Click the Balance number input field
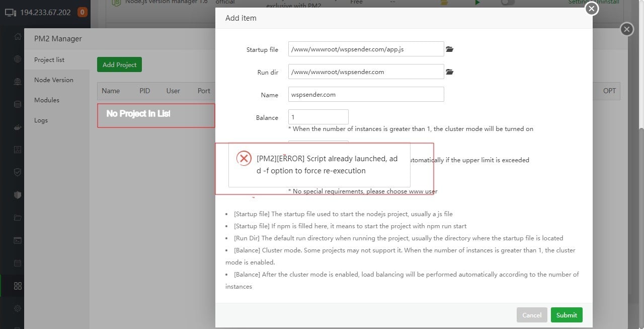644x329 pixels. coord(318,116)
